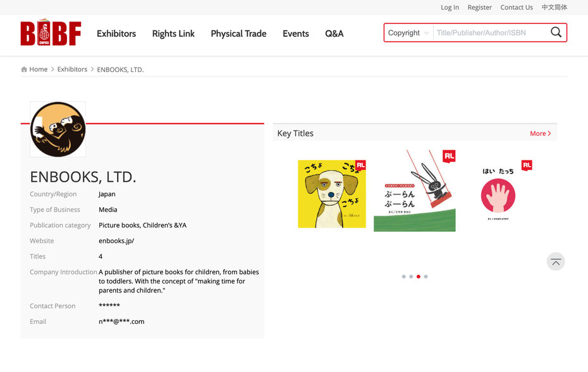Click the Media business type value
This screenshot has width=588, height=372.
pyautogui.click(x=108, y=210)
